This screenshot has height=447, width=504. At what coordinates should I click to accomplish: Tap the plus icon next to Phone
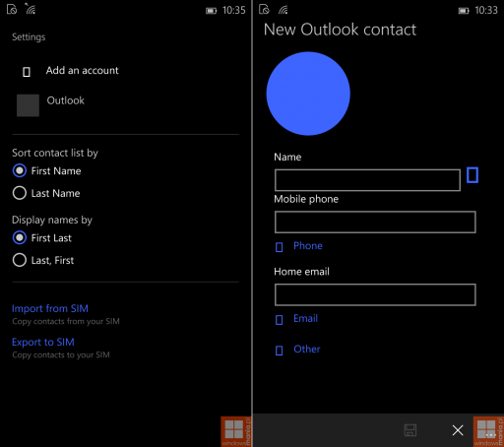280,247
